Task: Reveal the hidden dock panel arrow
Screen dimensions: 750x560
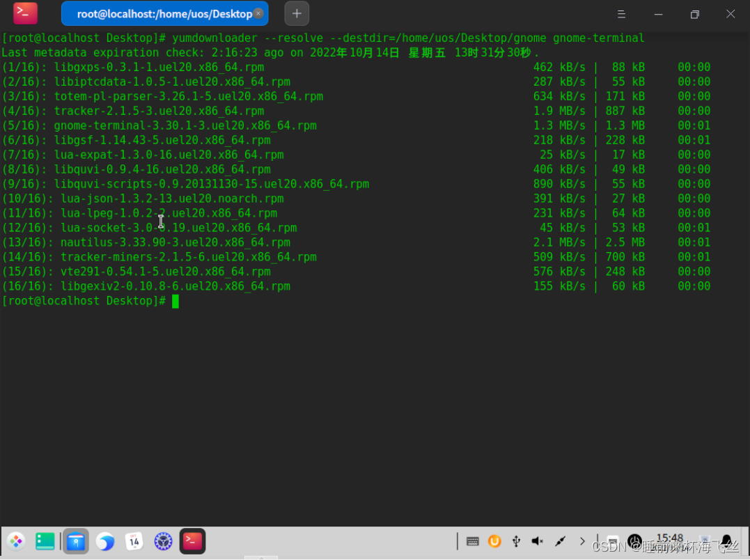Action: pos(262,557)
